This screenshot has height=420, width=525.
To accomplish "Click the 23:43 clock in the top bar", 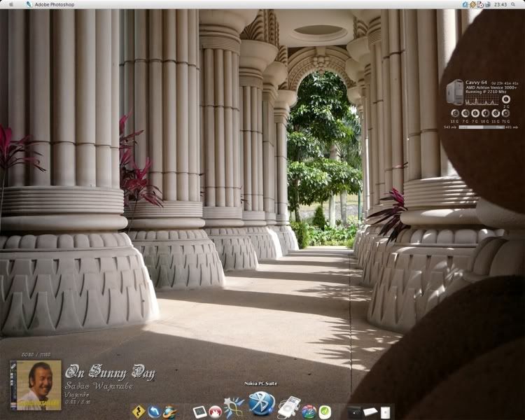I will coord(501,4).
